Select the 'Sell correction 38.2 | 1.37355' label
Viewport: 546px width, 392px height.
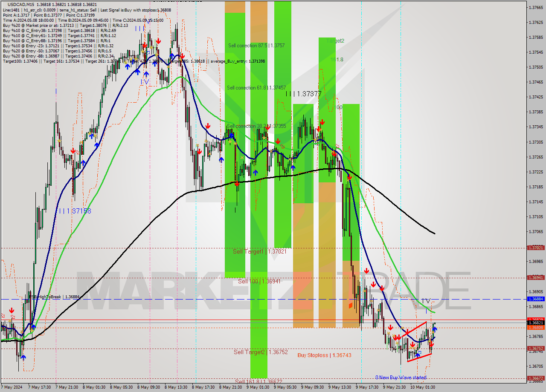coord(256,126)
